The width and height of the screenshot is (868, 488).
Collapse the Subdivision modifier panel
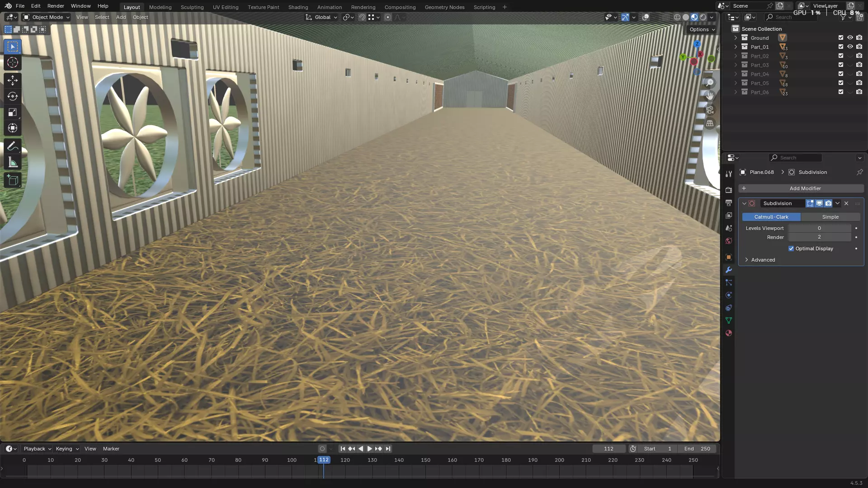744,203
